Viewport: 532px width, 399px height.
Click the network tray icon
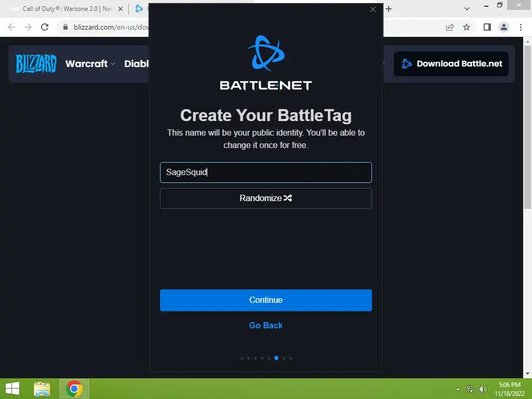[471, 389]
